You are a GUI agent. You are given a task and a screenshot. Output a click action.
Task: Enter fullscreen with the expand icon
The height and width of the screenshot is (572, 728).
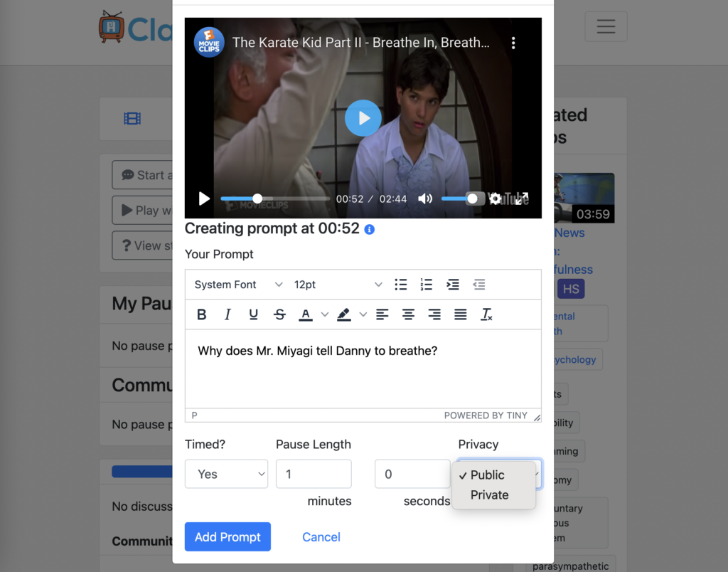[522, 198]
